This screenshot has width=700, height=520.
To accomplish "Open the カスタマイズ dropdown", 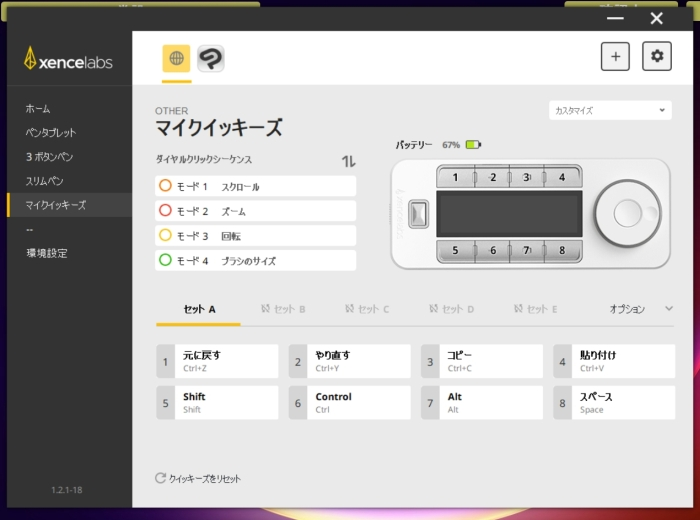I will pos(610,110).
